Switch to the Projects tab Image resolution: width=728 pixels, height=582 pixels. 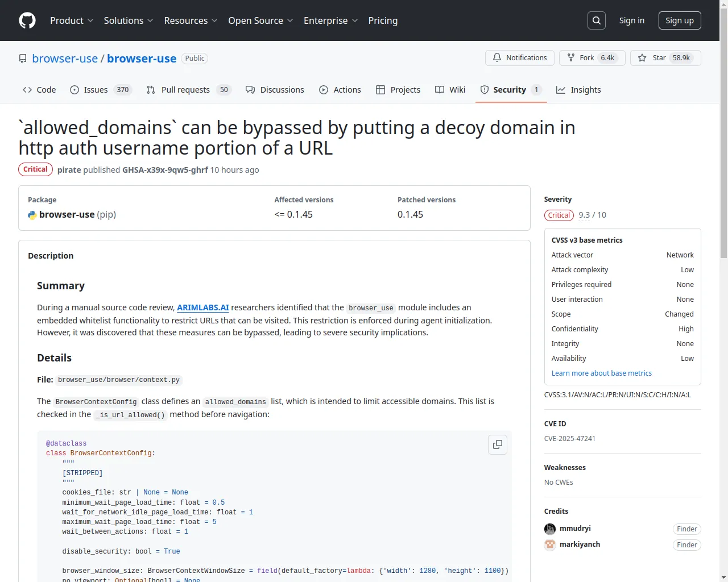(398, 90)
